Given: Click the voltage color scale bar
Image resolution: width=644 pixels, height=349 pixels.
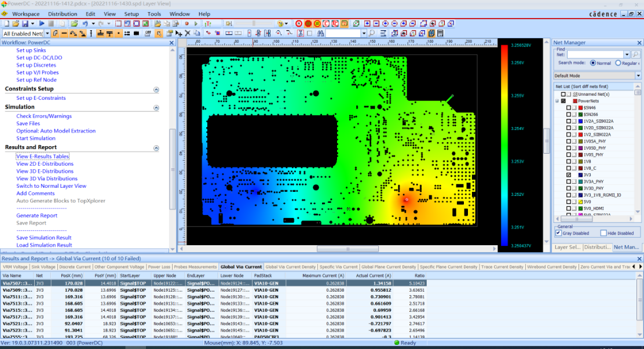Looking at the screenshot, I should point(504,145).
